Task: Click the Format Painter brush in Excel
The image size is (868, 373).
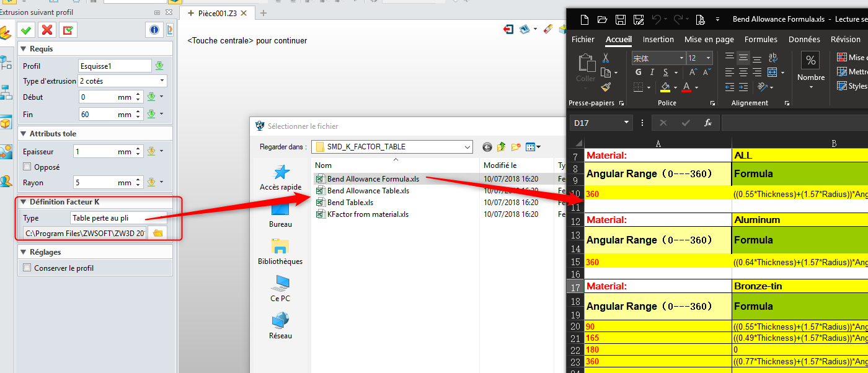Action: pos(606,87)
